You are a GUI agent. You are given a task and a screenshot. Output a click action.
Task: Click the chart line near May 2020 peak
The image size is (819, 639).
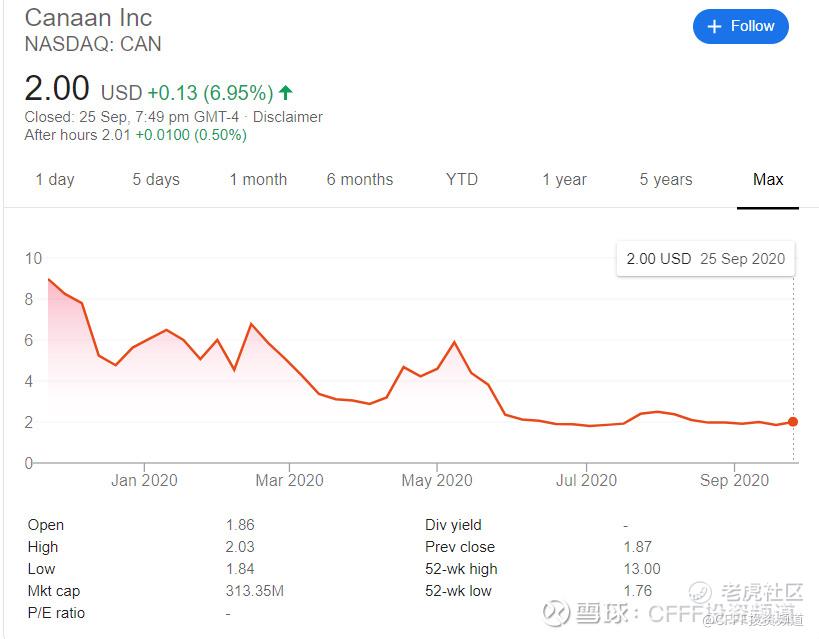click(x=454, y=343)
